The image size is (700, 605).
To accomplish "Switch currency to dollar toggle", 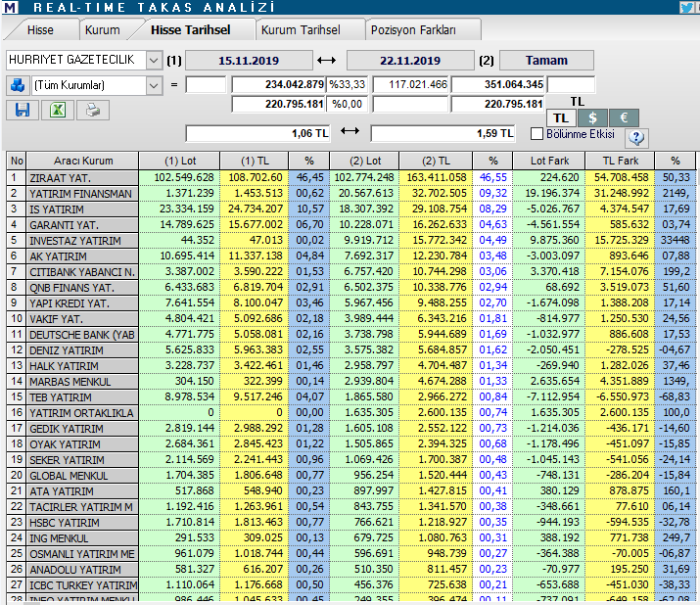I will point(592,117).
